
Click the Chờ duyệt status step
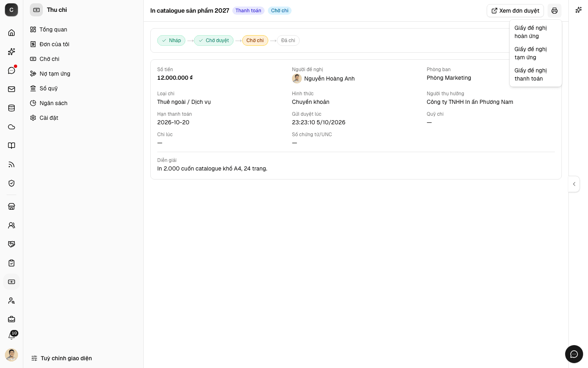(214, 40)
